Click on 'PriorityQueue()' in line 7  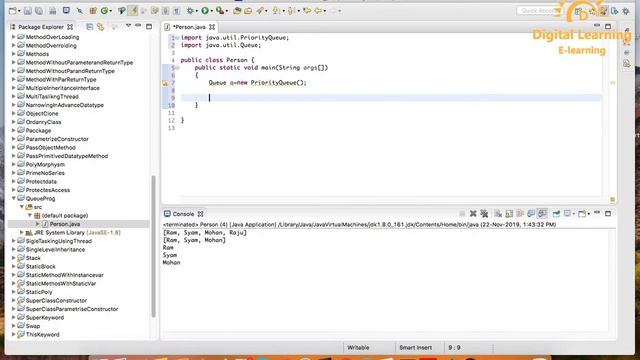277,83
